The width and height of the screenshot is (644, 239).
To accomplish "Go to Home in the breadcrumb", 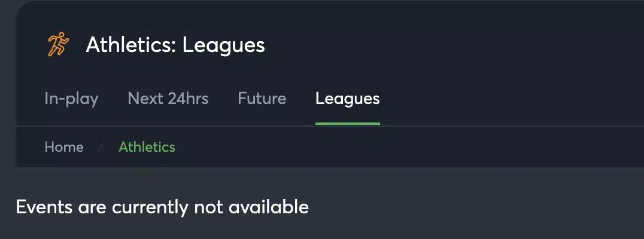I will pyautogui.click(x=64, y=147).
